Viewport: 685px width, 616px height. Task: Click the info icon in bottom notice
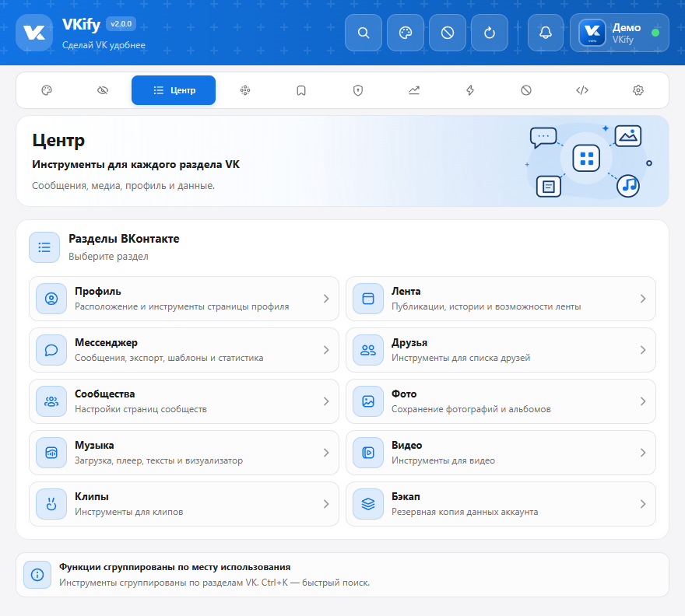tap(37, 575)
